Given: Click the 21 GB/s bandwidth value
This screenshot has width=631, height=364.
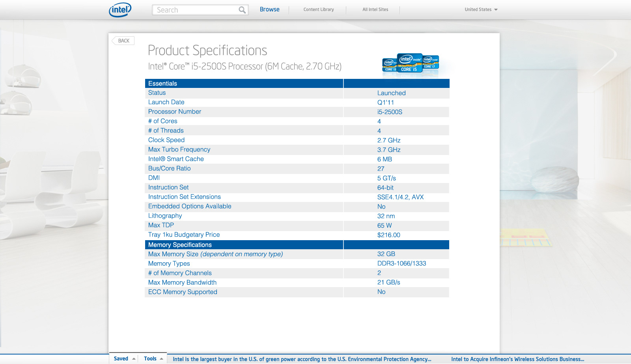Looking at the screenshot, I should pyautogui.click(x=389, y=282).
